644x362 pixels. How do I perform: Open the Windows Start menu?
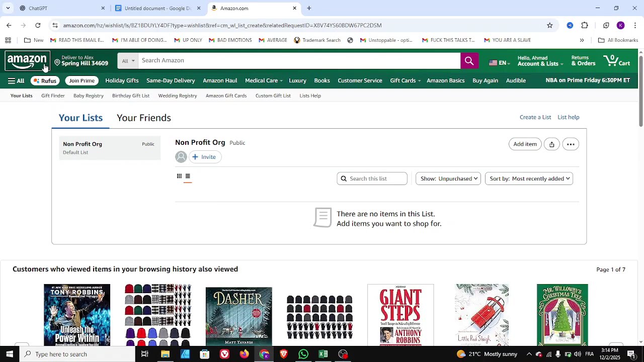coord(10,354)
